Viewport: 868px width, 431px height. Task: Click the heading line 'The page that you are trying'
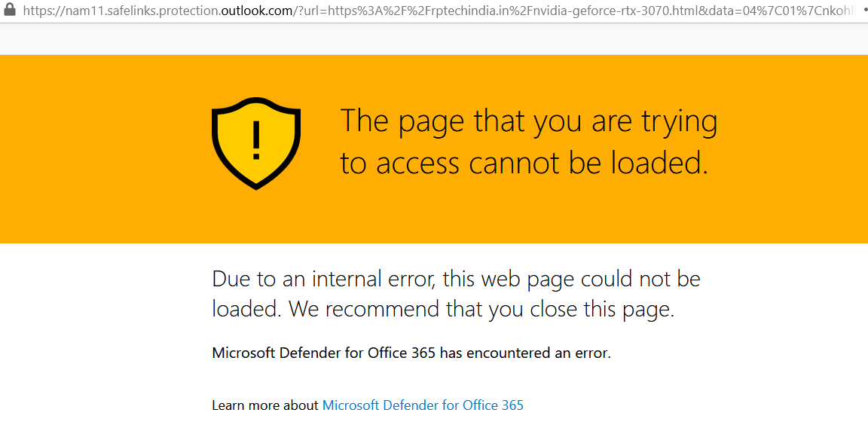[x=529, y=122]
